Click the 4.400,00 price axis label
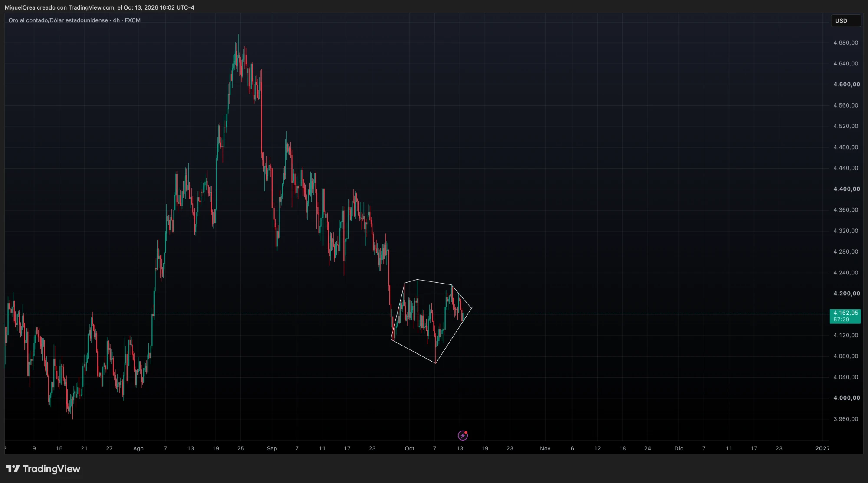The image size is (868, 483). pyautogui.click(x=846, y=189)
